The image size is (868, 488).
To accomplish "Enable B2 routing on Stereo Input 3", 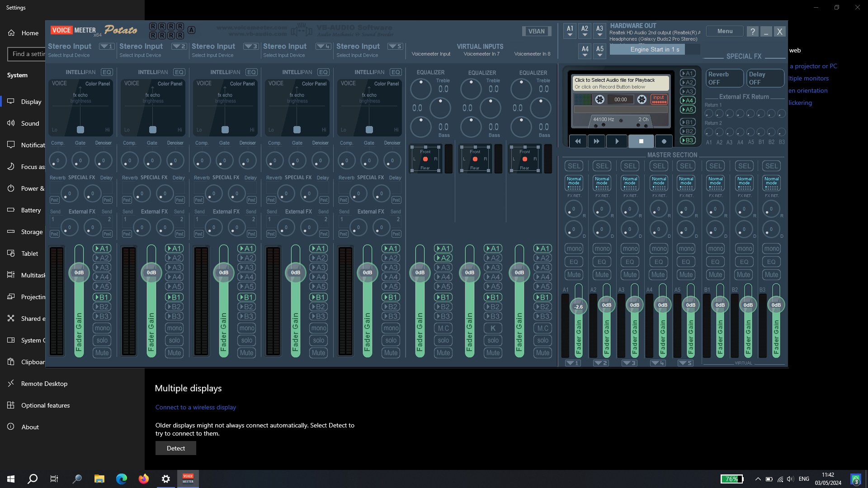I will coord(247,307).
